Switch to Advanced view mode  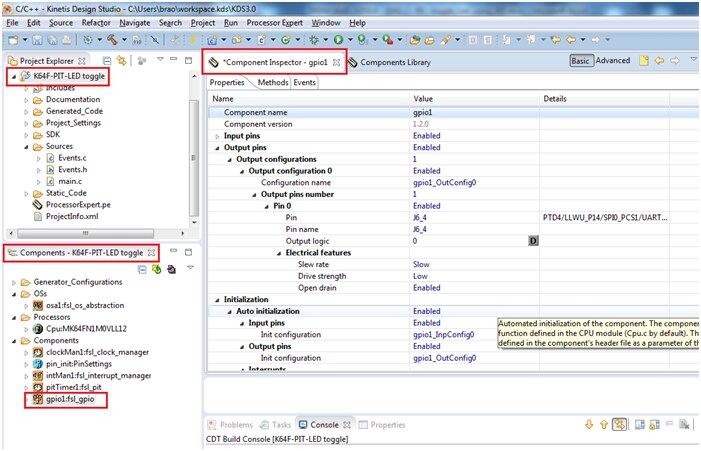(613, 61)
